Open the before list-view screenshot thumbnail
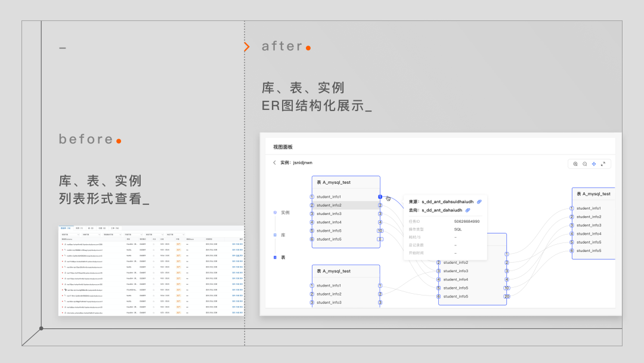This screenshot has width=644, height=363. coord(151,270)
